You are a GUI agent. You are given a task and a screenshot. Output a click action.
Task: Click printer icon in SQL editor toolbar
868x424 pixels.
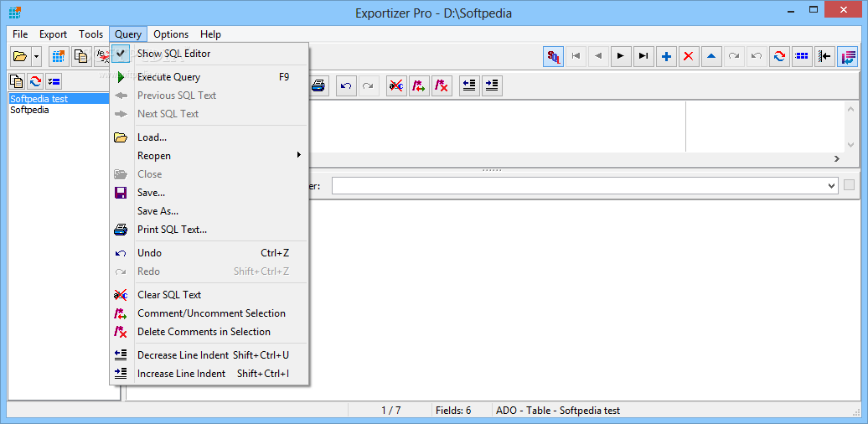(x=318, y=85)
